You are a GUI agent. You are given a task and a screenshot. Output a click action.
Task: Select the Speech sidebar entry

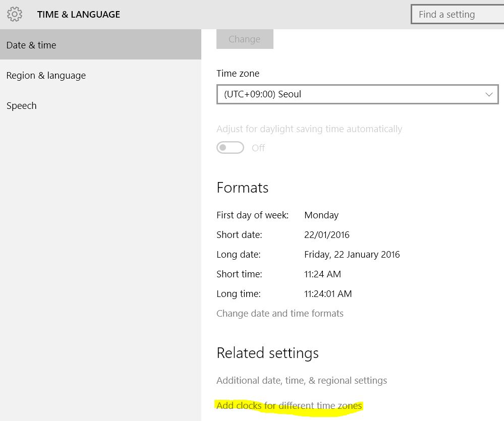(x=21, y=105)
